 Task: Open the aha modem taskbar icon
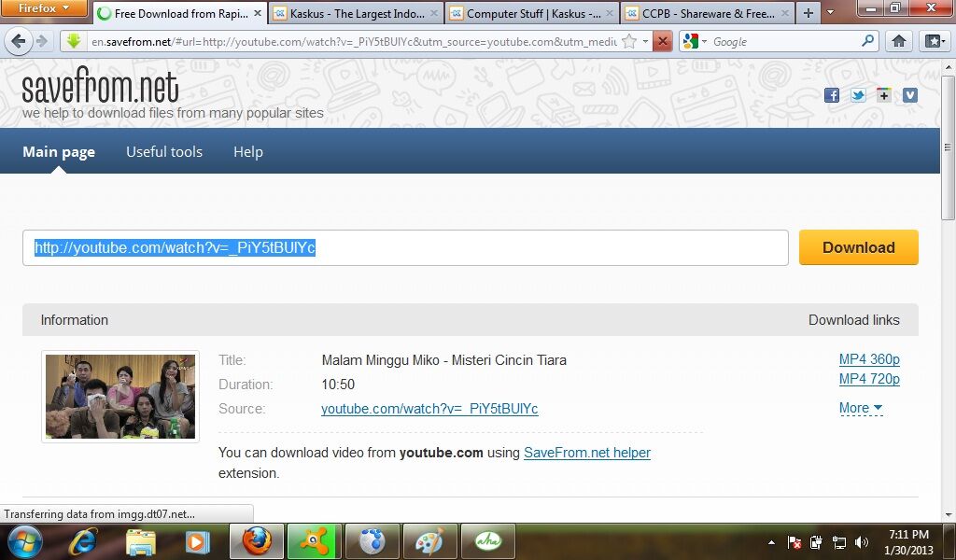point(487,541)
